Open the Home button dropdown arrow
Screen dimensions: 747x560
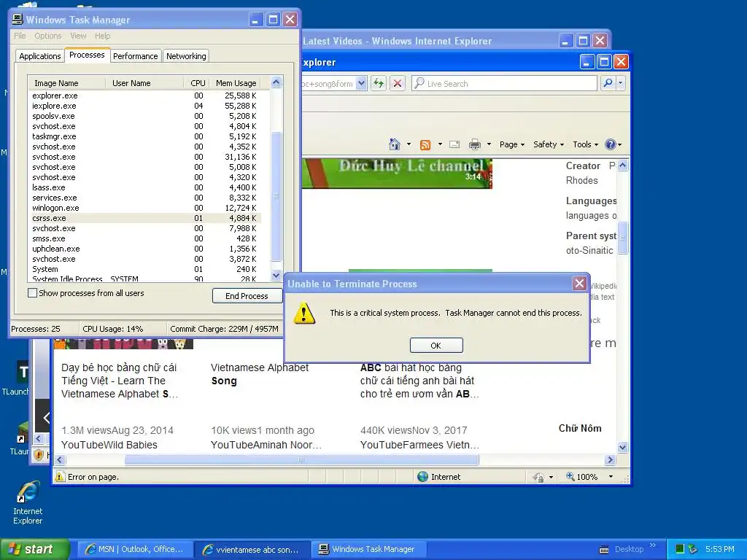coord(409,144)
